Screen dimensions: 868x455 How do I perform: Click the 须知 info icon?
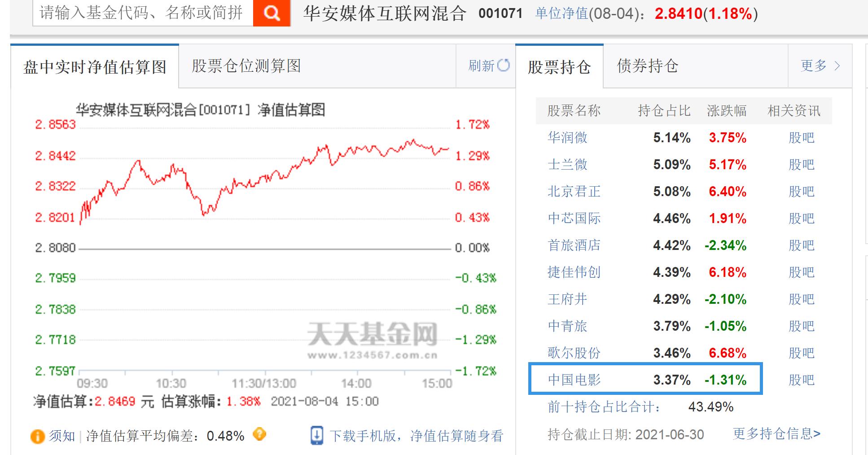click(37, 435)
